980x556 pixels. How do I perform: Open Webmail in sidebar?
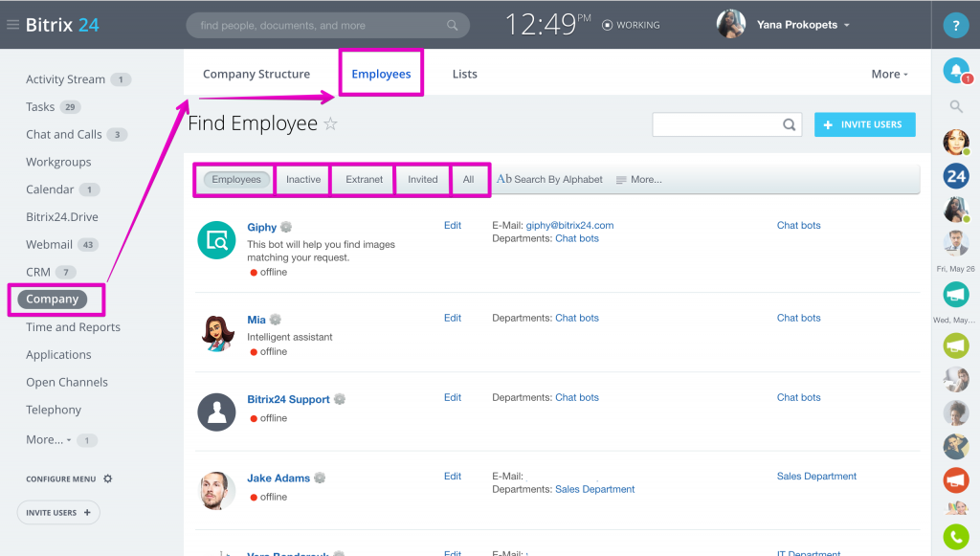pyautogui.click(x=49, y=244)
